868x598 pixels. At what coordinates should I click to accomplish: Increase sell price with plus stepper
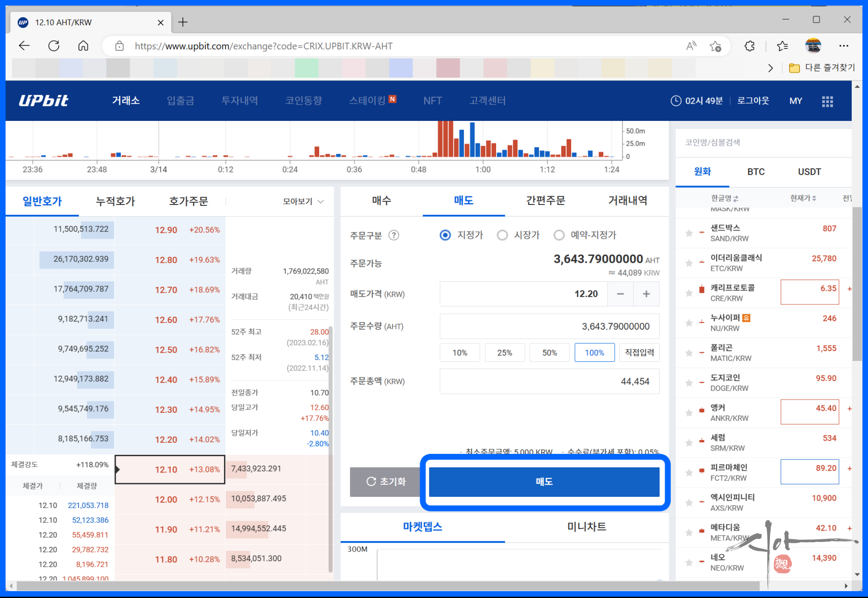(646, 294)
